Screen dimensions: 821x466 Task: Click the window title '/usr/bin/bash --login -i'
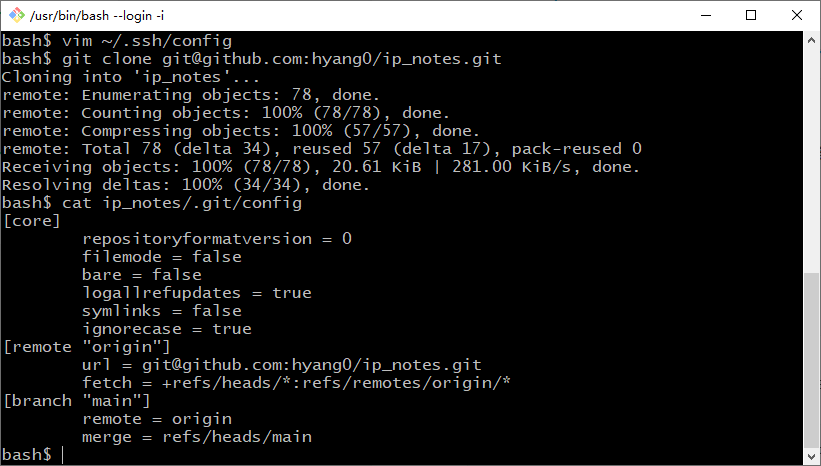(x=97, y=16)
